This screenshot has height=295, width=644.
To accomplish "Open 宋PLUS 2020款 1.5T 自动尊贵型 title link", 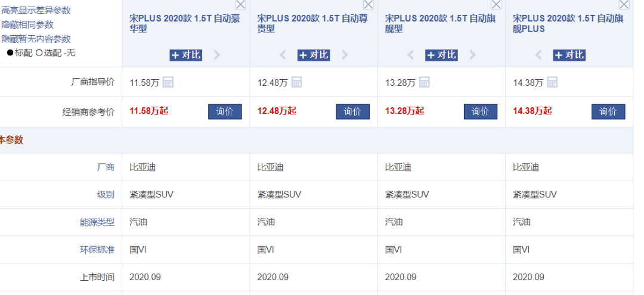I will point(312,23).
